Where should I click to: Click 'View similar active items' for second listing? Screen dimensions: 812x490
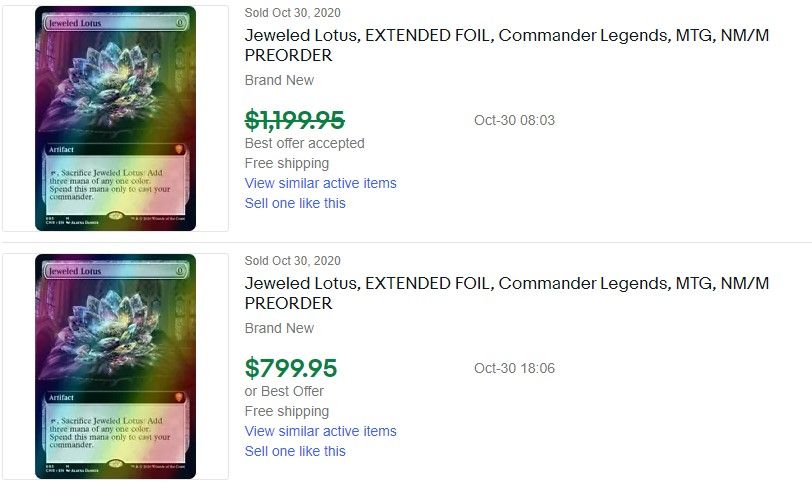321,431
